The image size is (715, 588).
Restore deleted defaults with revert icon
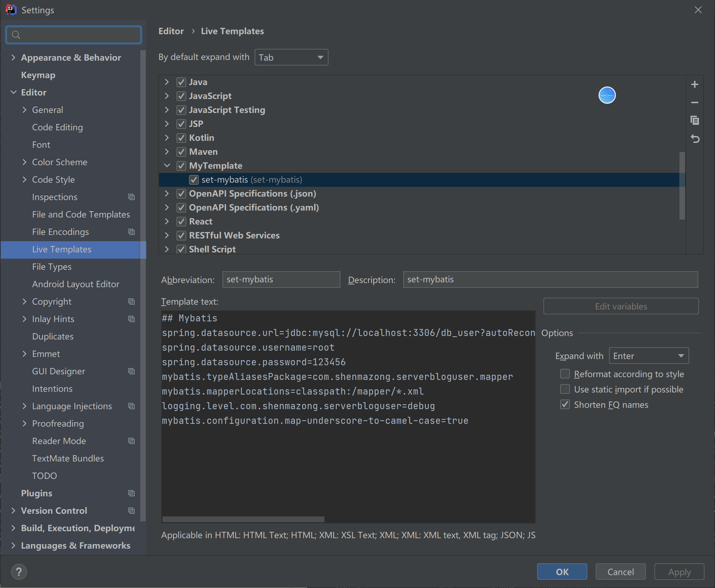click(694, 139)
